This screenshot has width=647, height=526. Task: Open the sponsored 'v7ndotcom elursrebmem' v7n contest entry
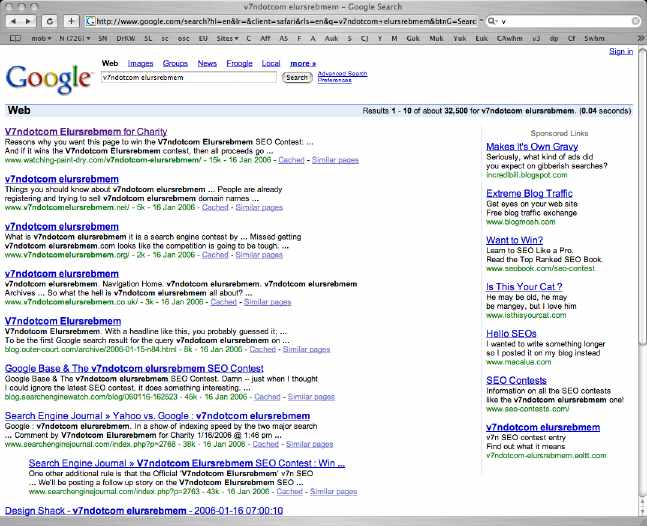tap(543, 427)
